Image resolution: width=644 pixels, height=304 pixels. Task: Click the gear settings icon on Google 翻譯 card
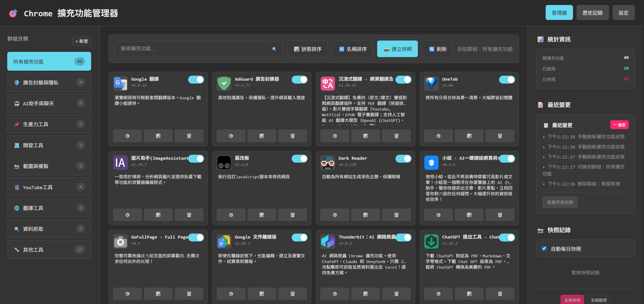click(127, 136)
